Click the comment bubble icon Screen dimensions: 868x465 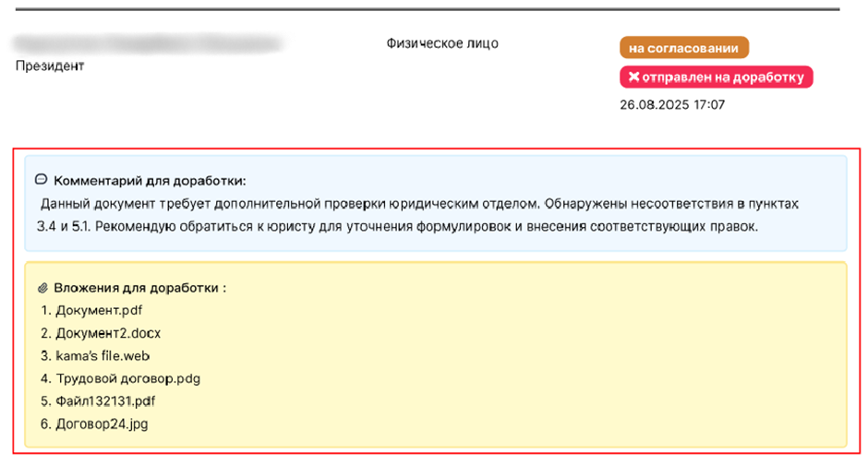(x=41, y=180)
